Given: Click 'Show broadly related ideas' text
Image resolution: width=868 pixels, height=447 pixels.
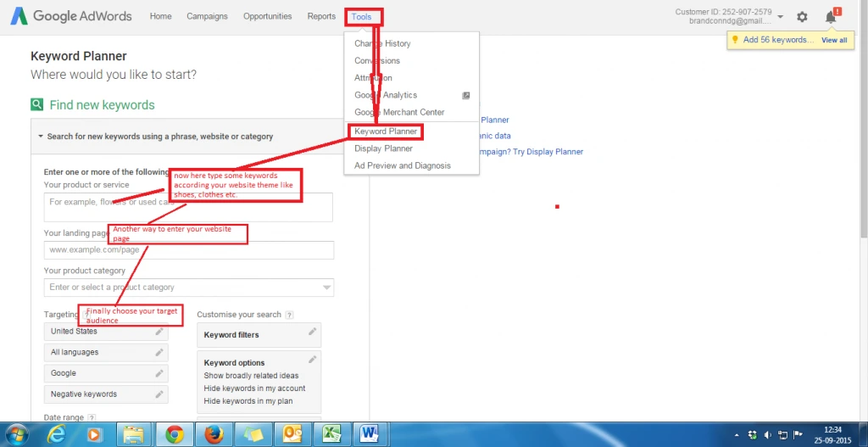Looking at the screenshot, I should pyautogui.click(x=251, y=376).
